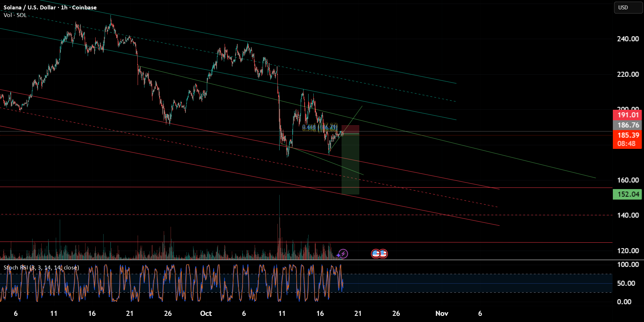Click the purple lightning event icon

pos(343,254)
